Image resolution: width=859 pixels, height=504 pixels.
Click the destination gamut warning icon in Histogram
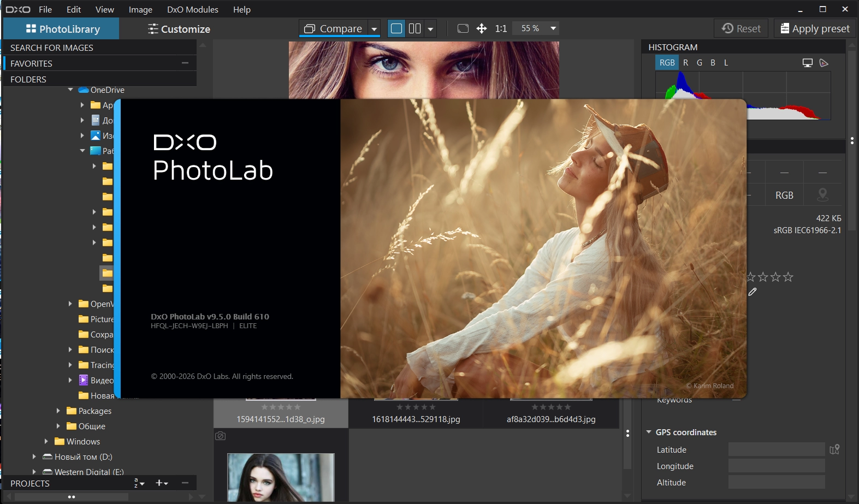[x=824, y=63]
